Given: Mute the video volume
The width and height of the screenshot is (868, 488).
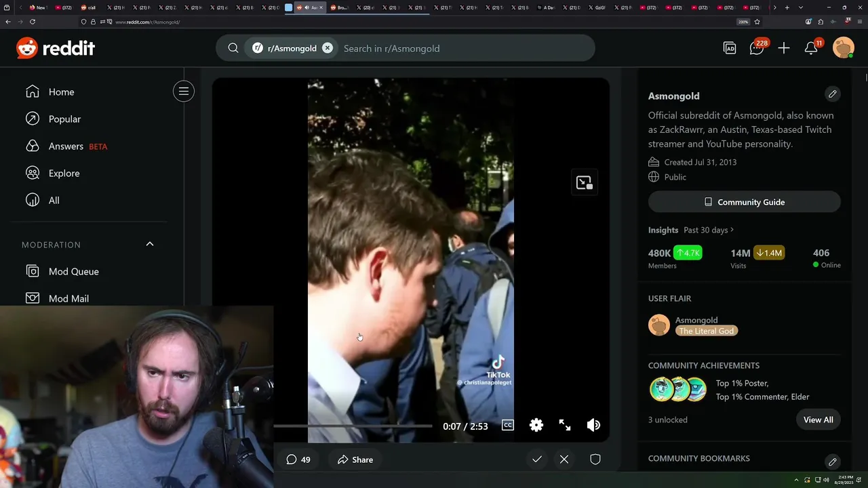Looking at the screenshot, I should coord(593,425).
